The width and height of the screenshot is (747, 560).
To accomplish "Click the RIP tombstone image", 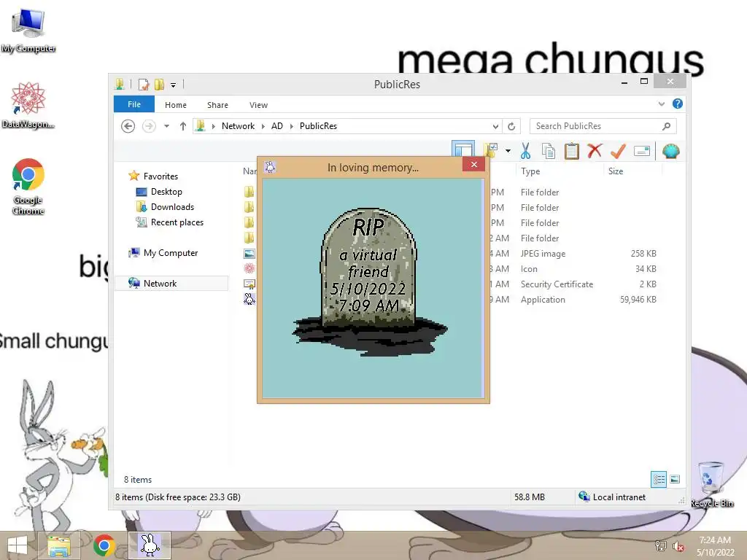I will [369, 281].
